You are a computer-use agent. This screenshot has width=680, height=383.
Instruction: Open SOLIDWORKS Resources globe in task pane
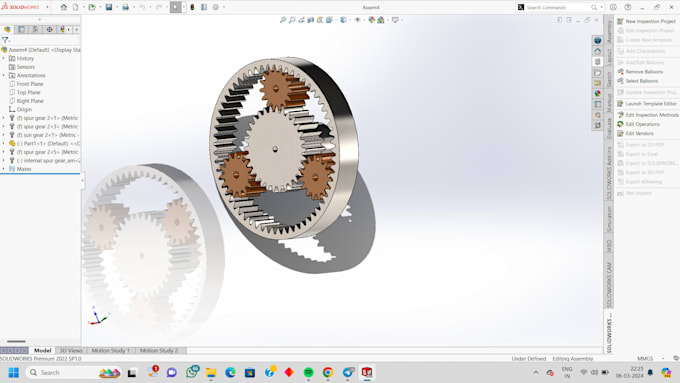tap(598, 40)
